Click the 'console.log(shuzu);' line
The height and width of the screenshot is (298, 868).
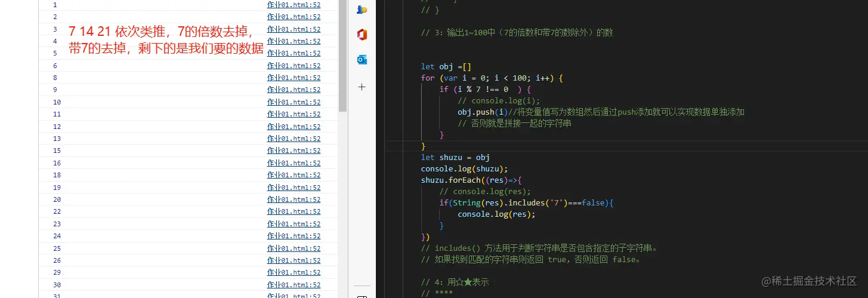(464, 168)
